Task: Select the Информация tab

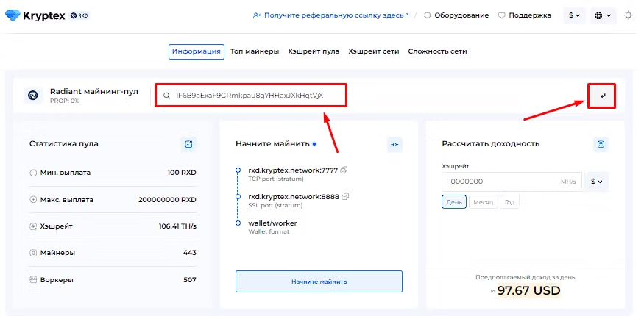Action: (x=197, y=51)
